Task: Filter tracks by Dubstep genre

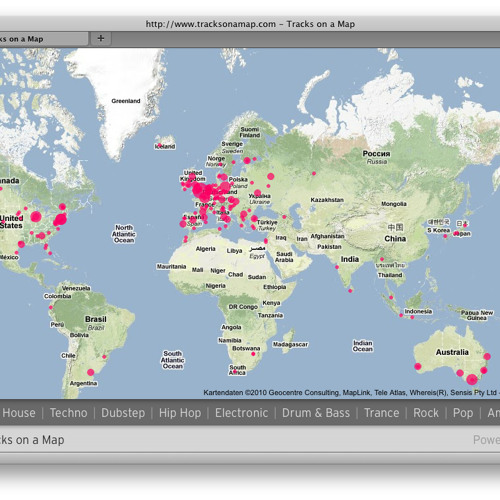Action: (123, 413)
